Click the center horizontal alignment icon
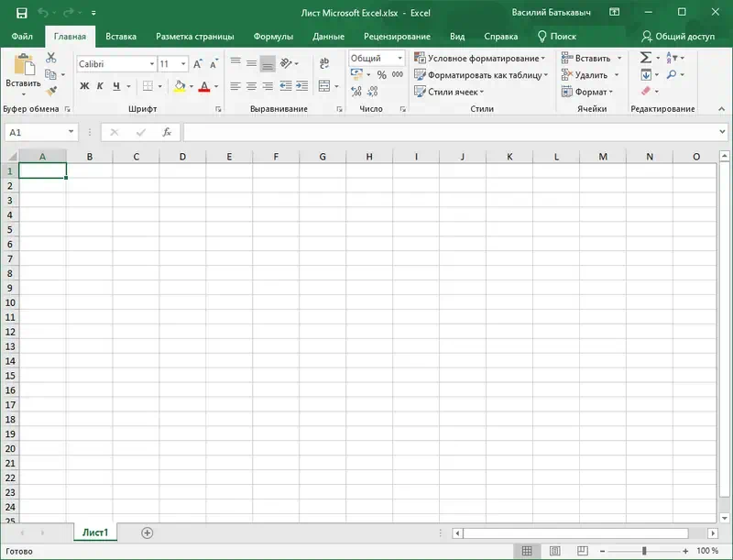The width and height of the screenshot is (733, 560). click(x=251, y=86)
